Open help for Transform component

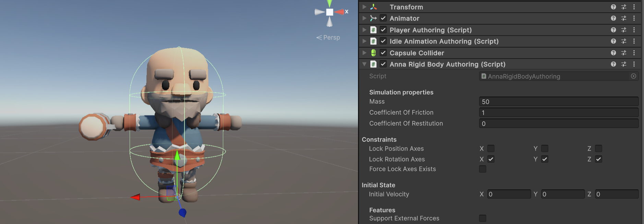coord(613,7)
